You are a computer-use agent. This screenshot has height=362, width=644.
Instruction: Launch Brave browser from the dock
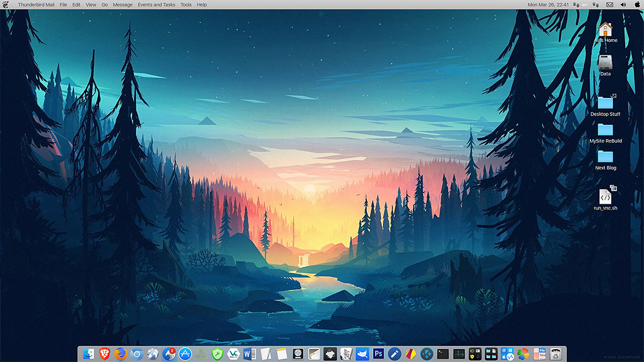coord(104,354)
